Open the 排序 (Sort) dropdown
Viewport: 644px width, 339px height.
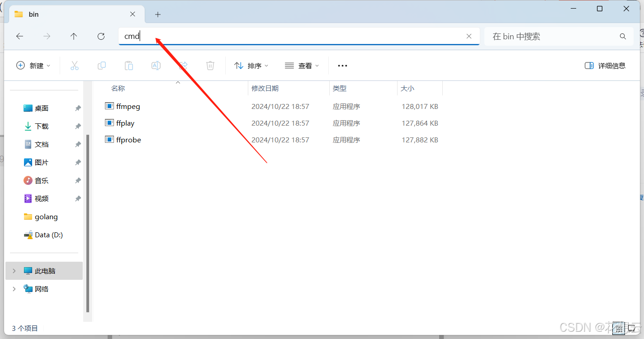pos(251,66)
